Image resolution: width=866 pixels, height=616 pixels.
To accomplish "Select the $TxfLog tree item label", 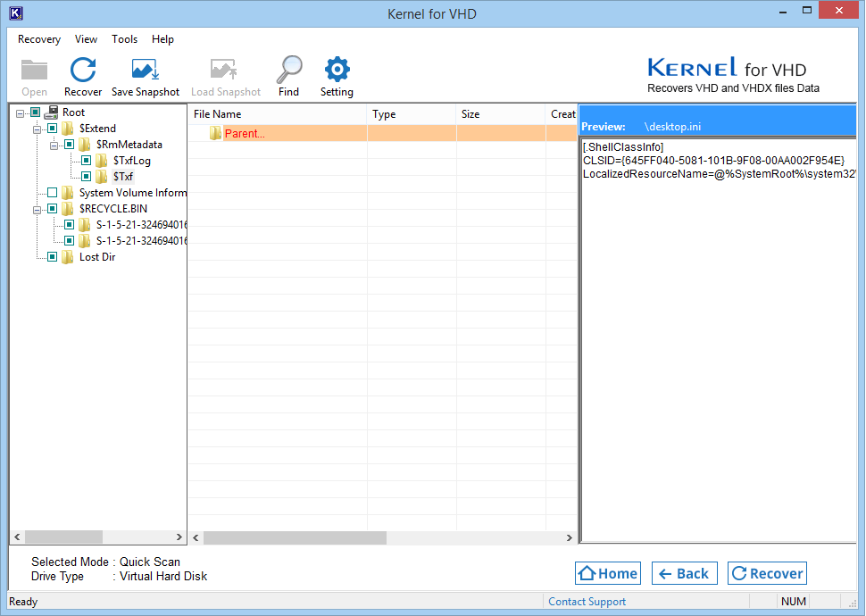I will click(x=131, y=161).
